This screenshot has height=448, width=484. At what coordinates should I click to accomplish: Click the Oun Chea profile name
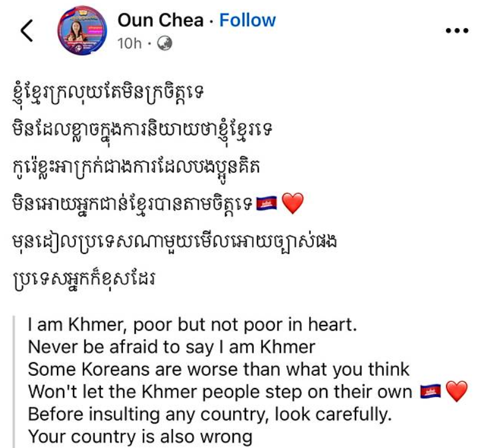[x=160, y=20]
